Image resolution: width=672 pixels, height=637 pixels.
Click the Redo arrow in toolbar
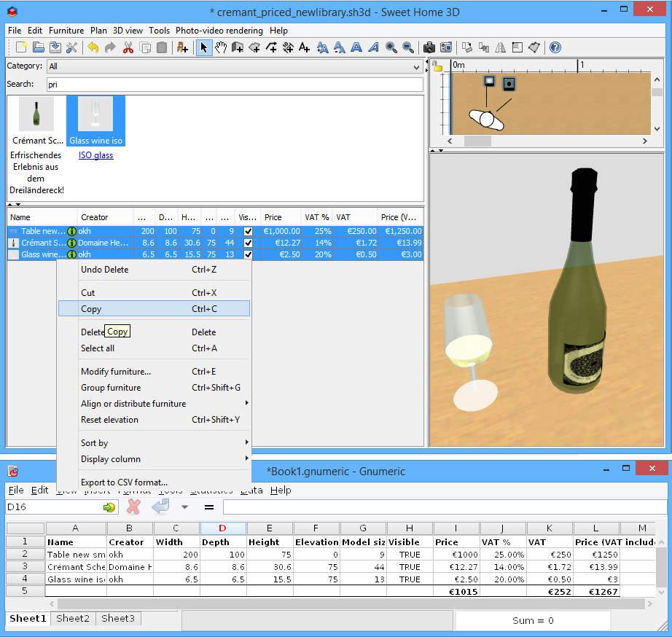(110, 47)
